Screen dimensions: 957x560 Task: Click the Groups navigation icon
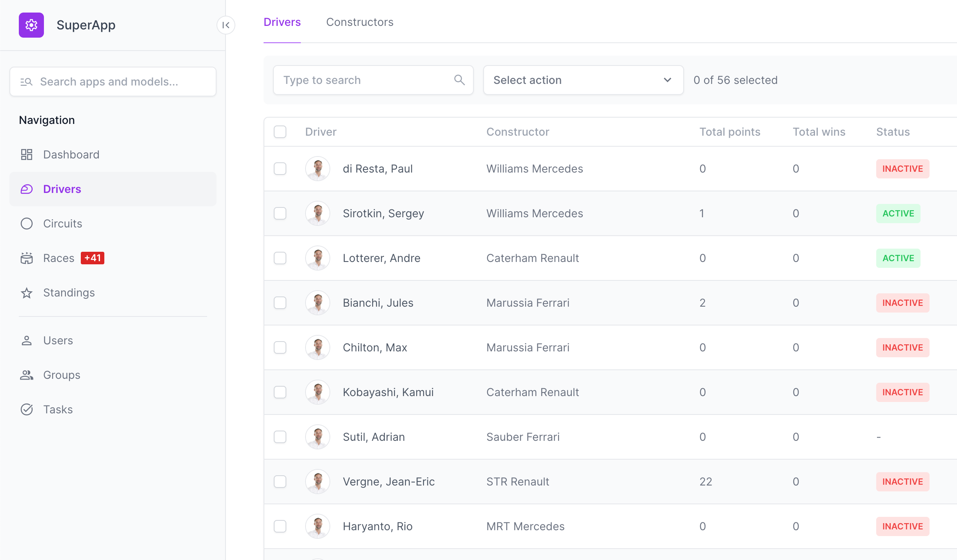(27, 375)
